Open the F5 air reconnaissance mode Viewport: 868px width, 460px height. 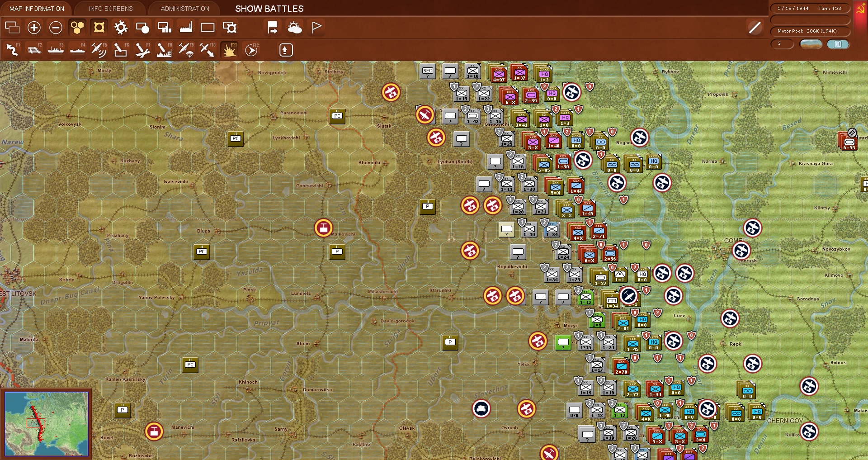[99, 50]
